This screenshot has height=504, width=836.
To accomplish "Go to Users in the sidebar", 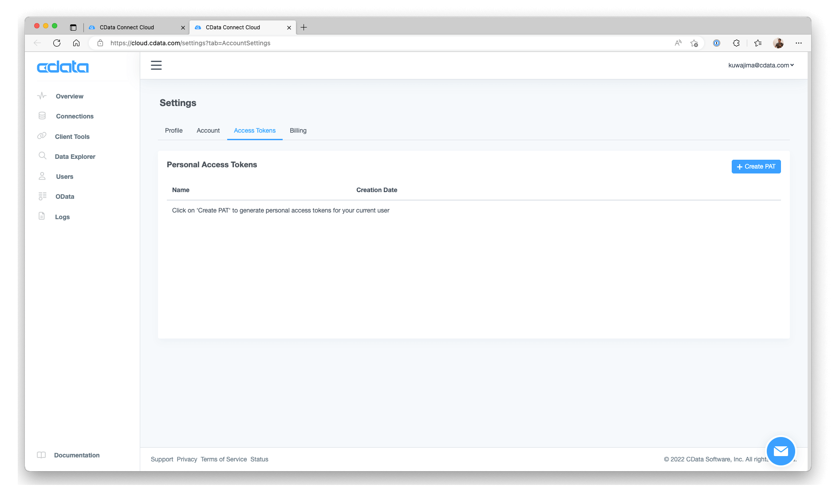I will click(x=65, y=177).
